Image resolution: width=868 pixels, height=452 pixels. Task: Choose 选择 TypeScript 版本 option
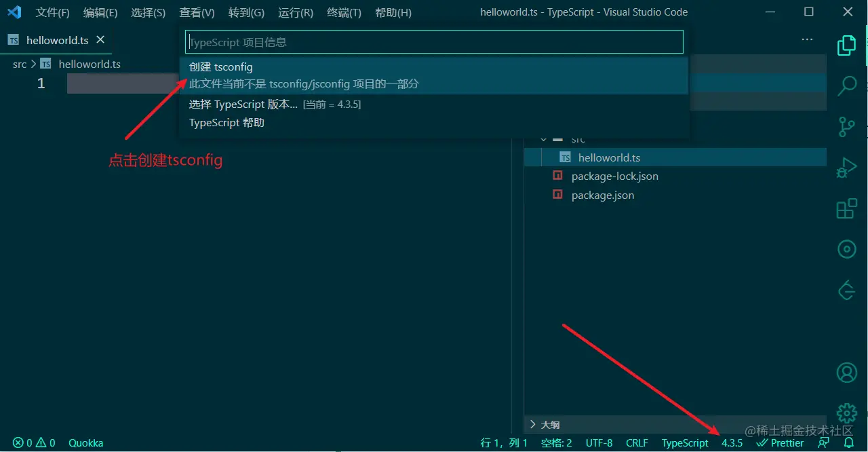[x=434, y=104]
